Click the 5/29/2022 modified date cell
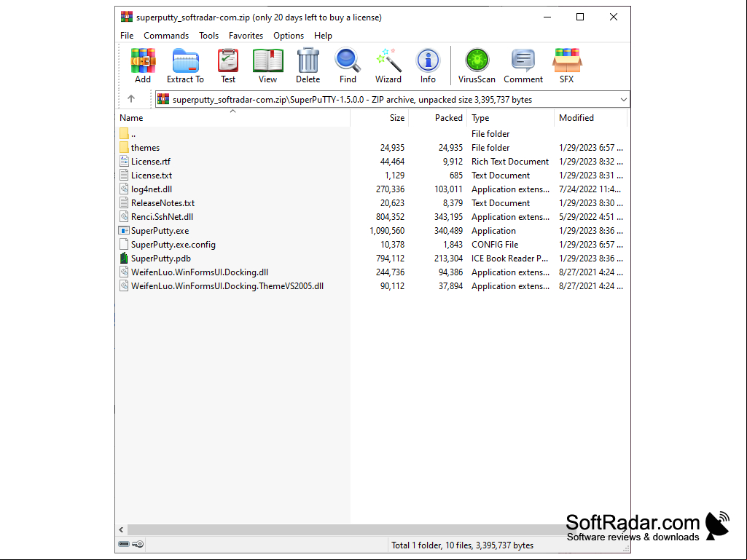Screen dimensions: 747x560 pos(591,217)
